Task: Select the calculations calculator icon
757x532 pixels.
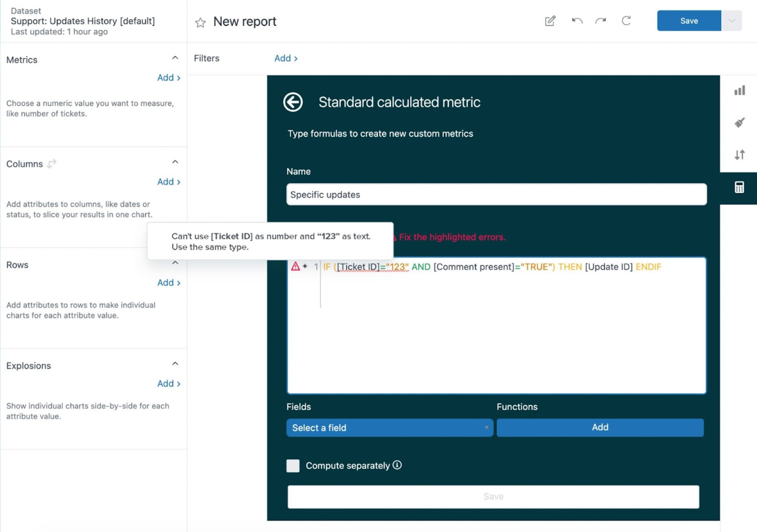Action: pos(739,188)
